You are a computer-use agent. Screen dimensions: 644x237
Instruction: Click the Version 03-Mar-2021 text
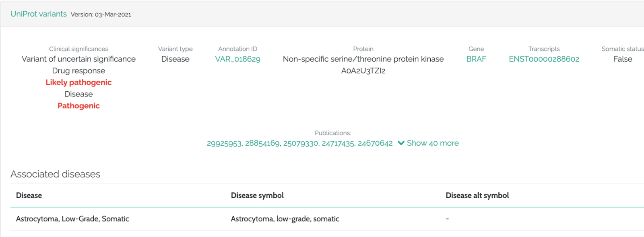(101, 14)
